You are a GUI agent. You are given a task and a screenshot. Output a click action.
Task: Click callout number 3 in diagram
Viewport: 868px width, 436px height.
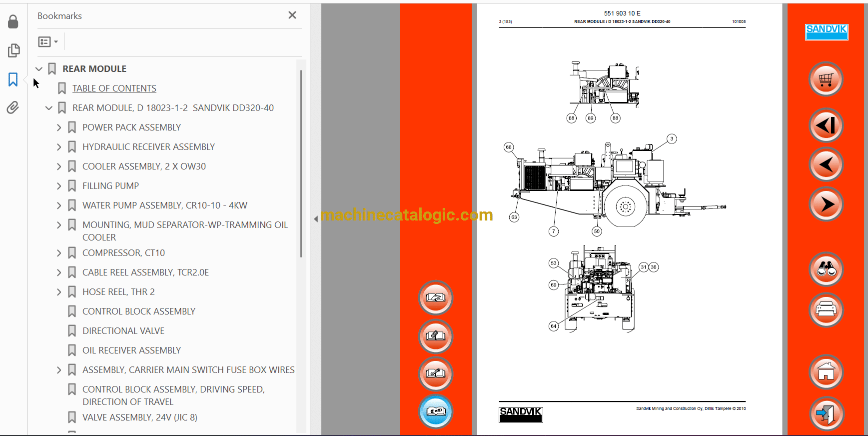672,138
